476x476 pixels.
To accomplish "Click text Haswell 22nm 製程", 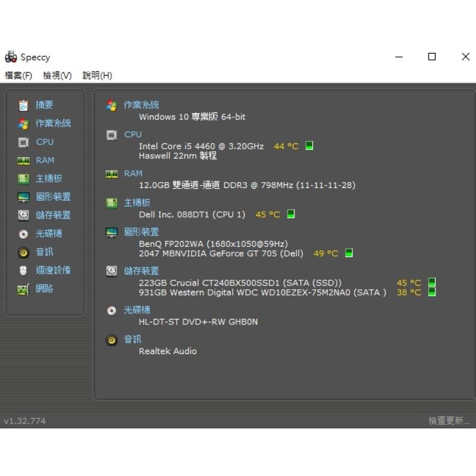I will 177,156.
